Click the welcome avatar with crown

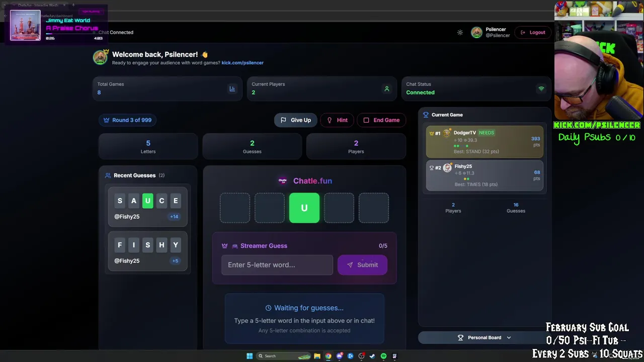click(x=100, y=57)
